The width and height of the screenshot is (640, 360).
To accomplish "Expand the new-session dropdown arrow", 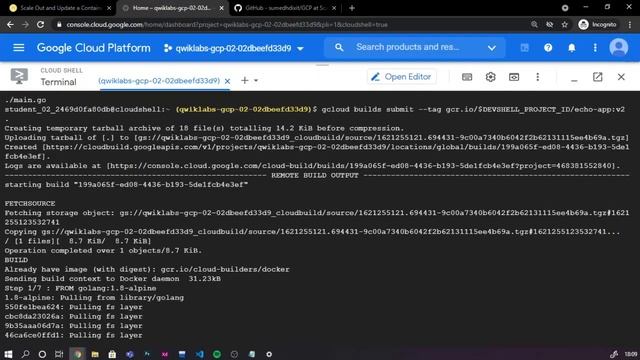I will [x=256, y=80].
